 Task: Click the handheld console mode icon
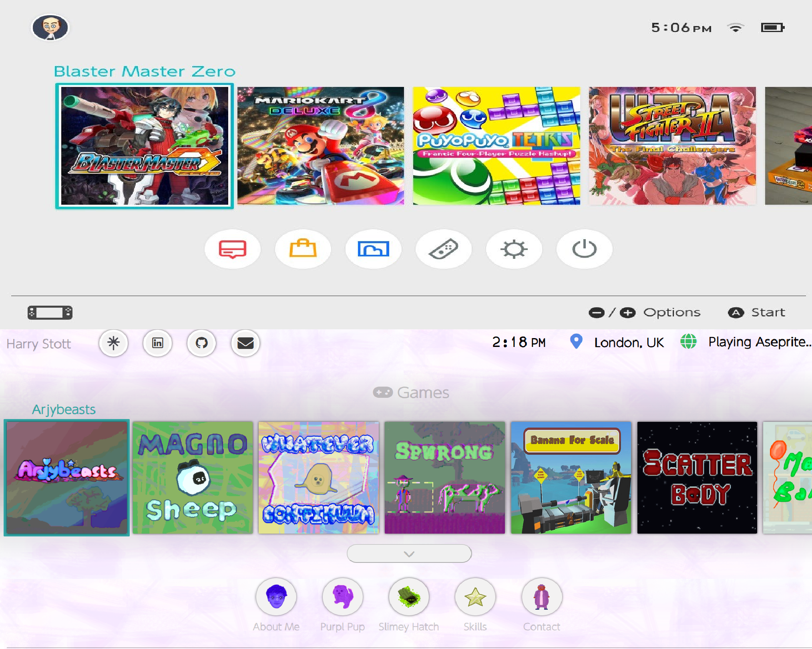50,312
